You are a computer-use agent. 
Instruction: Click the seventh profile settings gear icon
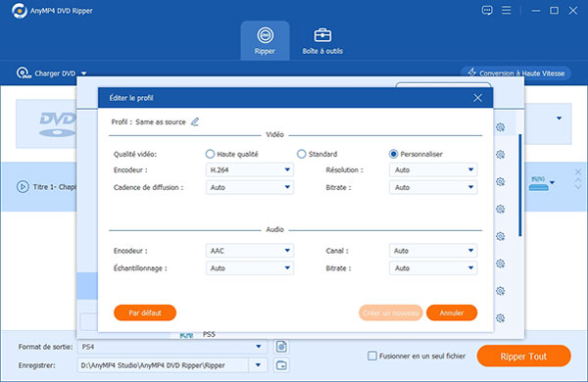pyautogui.click(x=500, y=291)
